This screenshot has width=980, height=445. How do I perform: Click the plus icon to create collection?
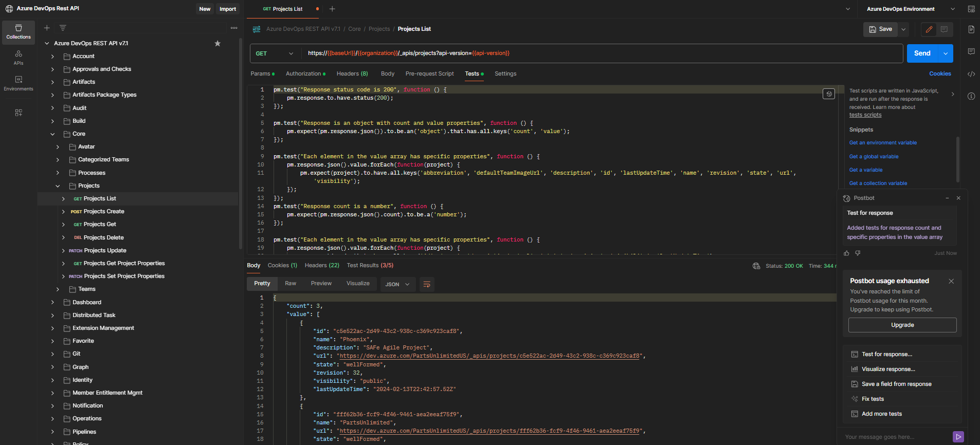click(47, 28)
